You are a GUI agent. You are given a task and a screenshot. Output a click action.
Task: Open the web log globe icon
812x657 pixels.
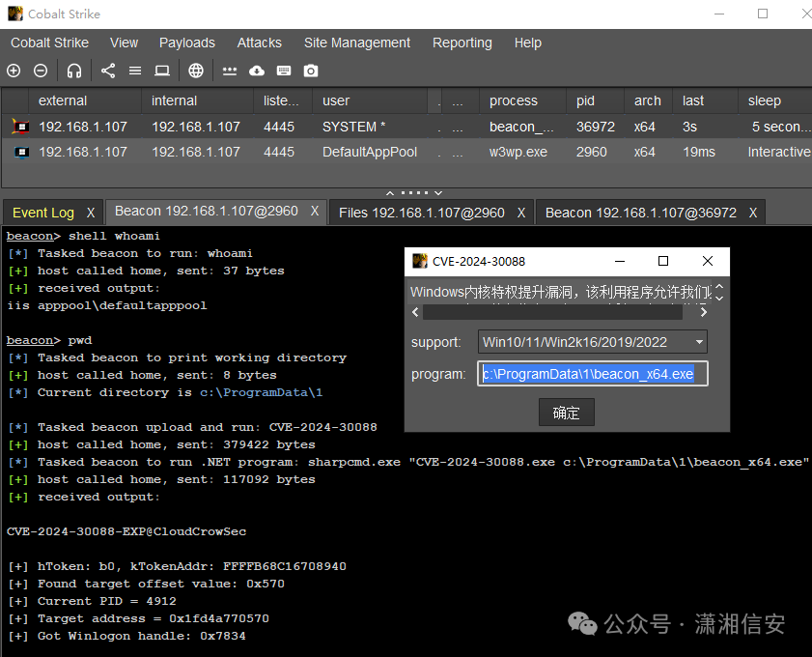196,71
